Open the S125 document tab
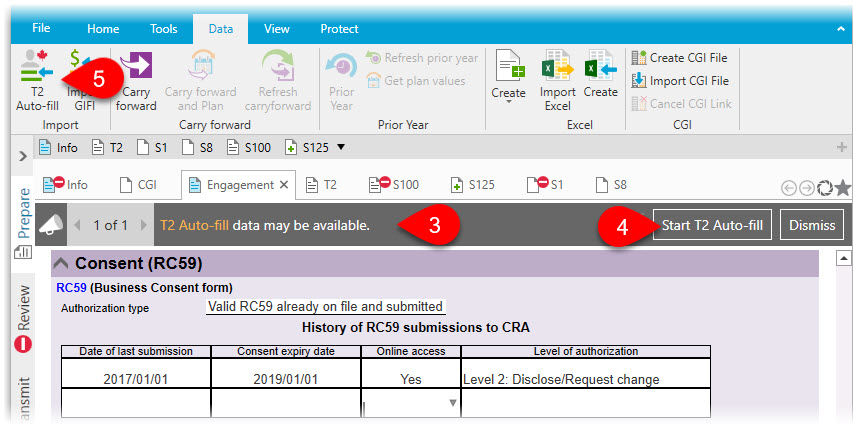 tap(473, 185)
